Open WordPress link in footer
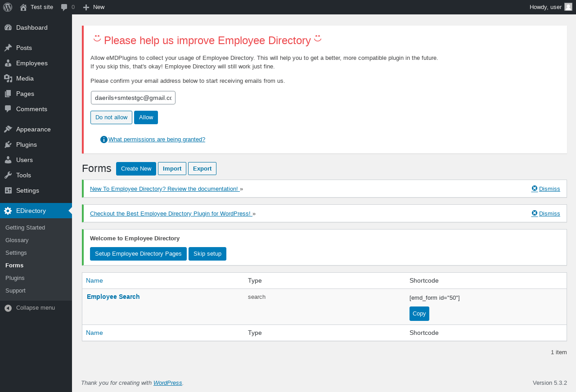The image size is (576, 392). 168,383
